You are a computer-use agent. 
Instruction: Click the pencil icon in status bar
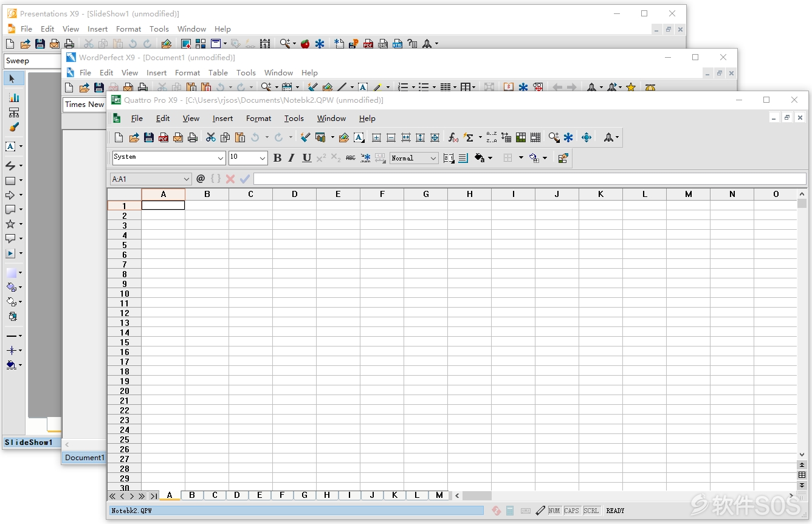[540, 511]
